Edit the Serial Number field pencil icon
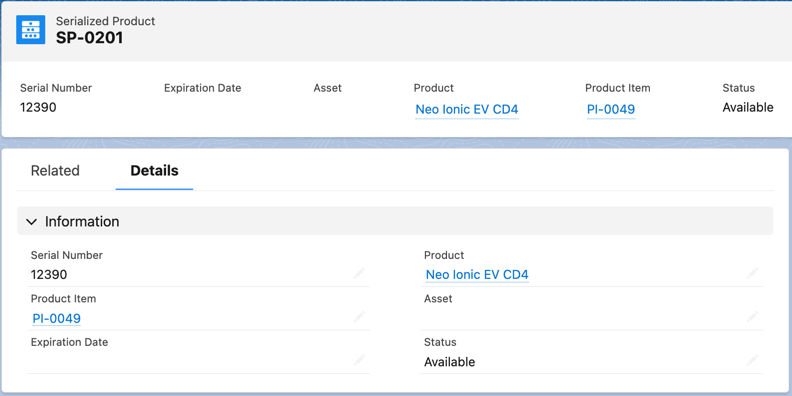This screenshot has width=792, height=396. [x=359, y=273]
